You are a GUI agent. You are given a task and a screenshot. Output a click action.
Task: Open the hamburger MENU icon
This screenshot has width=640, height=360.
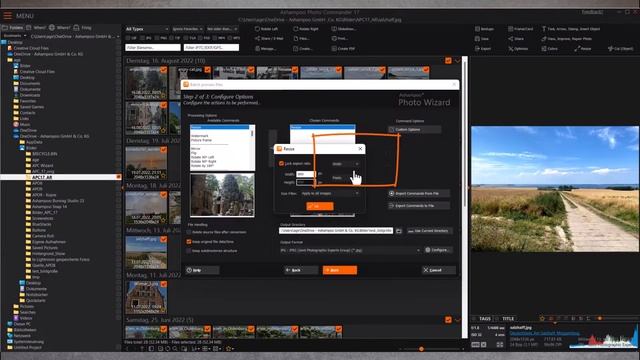click(x=7, y=16)
